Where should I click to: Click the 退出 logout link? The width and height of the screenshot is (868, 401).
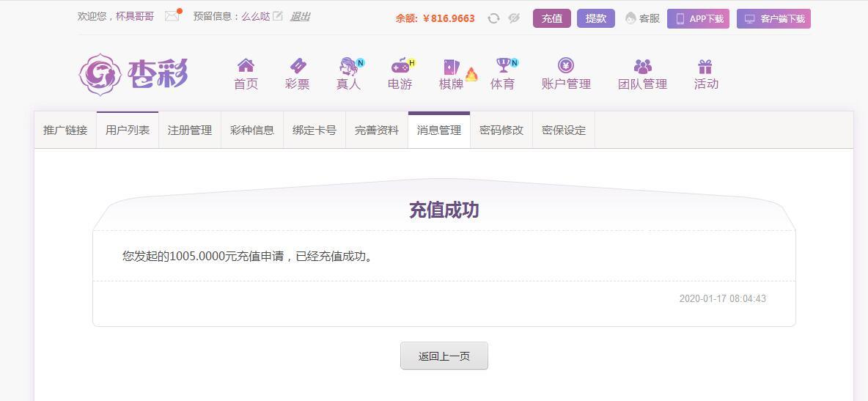point(300,17)
